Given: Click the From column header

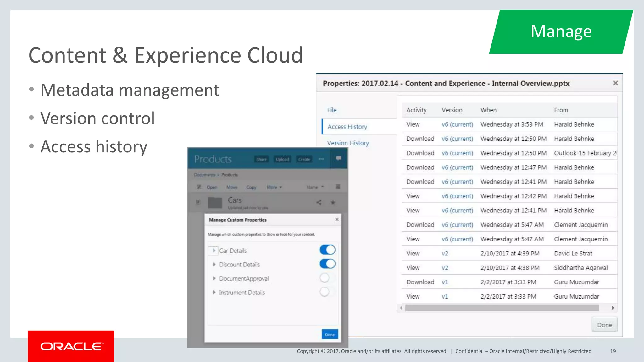Looking at the screenshot, I should pyautogui.click(x=561, y=110).
